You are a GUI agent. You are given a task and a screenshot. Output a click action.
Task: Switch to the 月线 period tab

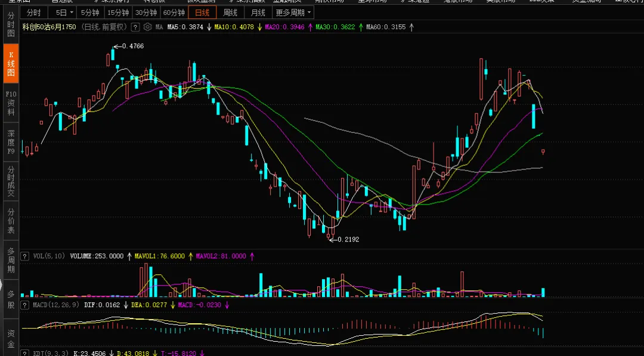coord(258,13)
